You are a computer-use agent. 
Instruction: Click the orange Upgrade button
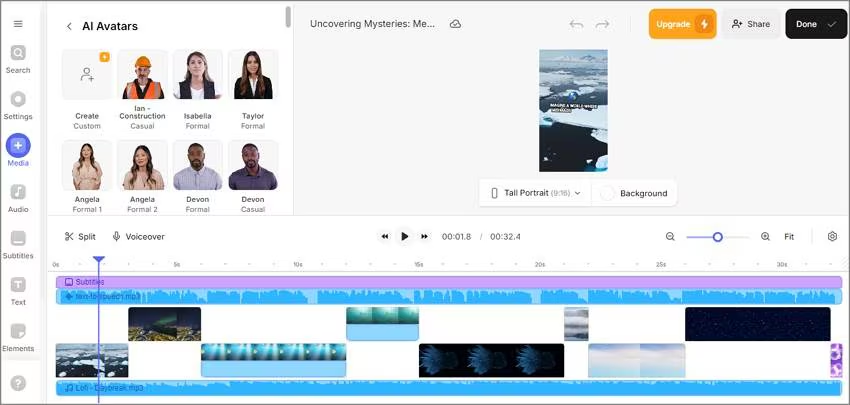(682, 24)
